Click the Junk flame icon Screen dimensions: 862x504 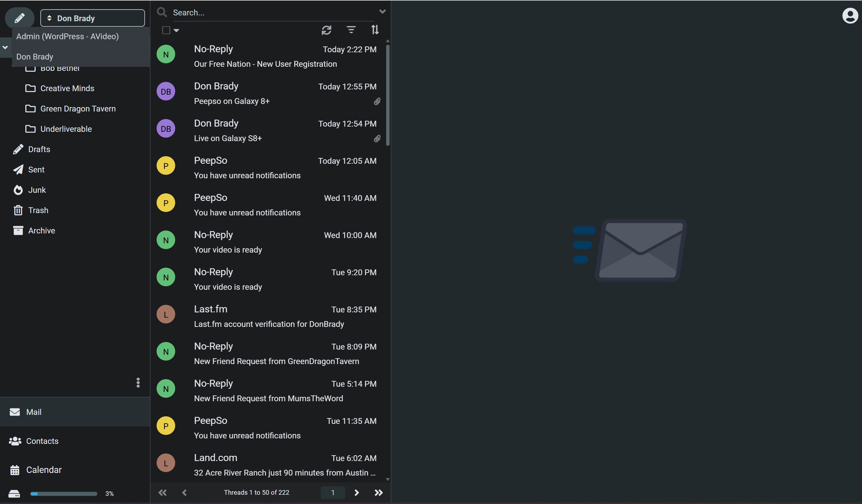[x=18, y=190]
